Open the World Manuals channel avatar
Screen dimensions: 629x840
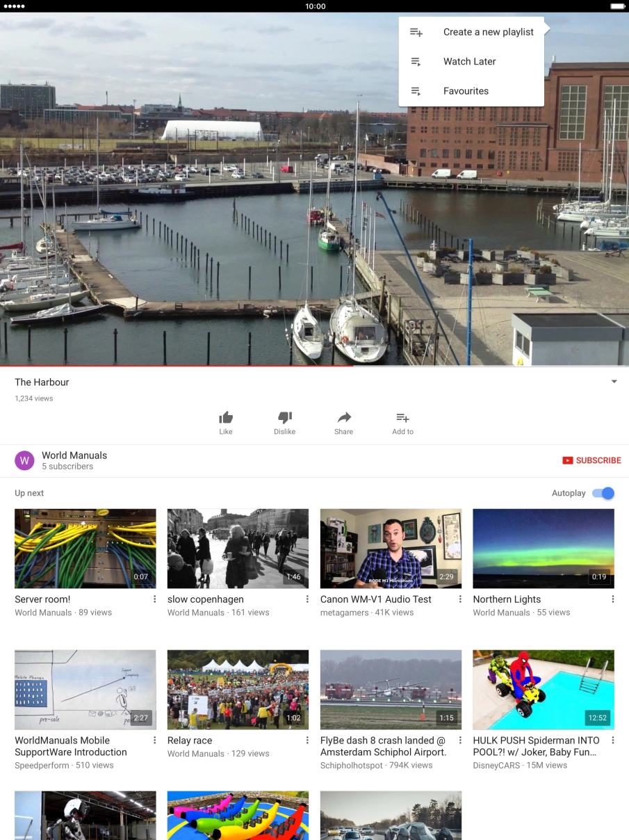(24, 460)
